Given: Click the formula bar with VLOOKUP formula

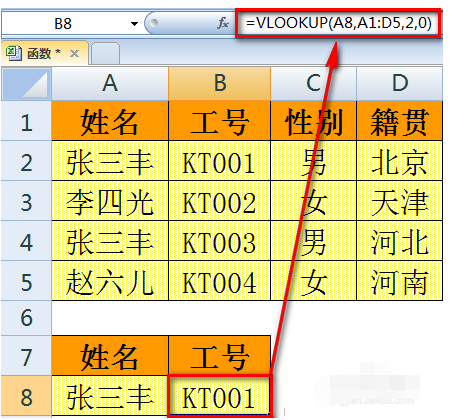Looking at the screenshot, I should click(x=338, y=23).
